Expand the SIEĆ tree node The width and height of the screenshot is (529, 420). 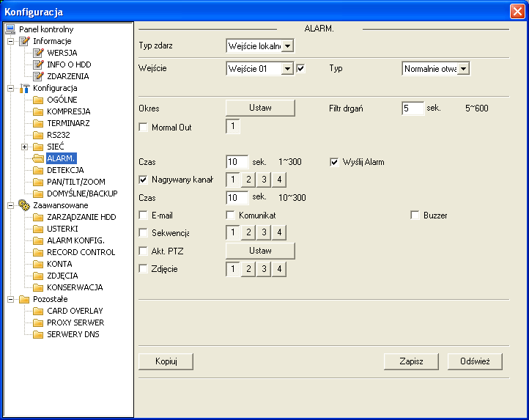pyautogui.click(x=25, y=147)
